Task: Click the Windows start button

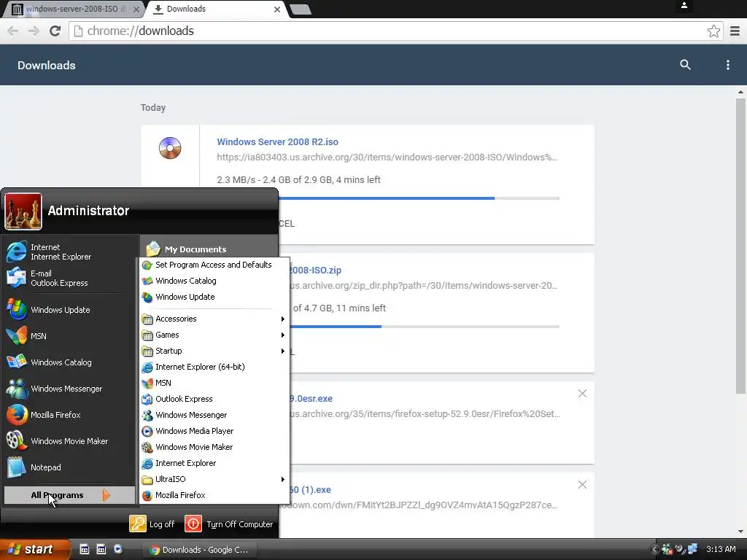Action: (34, 549)
